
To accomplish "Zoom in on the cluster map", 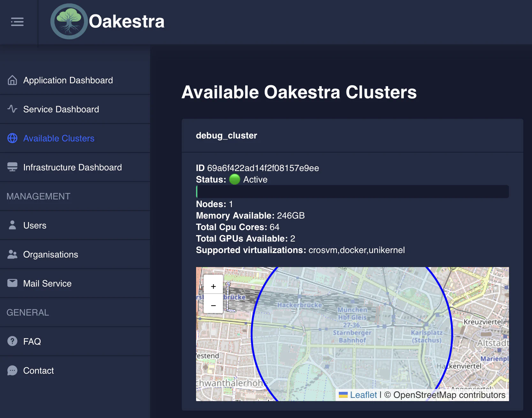I will point(213,286).
